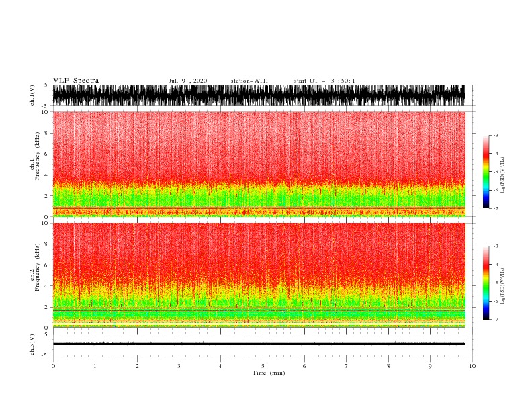
Task: Click the "3" label on the Time axis
Action: [179, 366]
